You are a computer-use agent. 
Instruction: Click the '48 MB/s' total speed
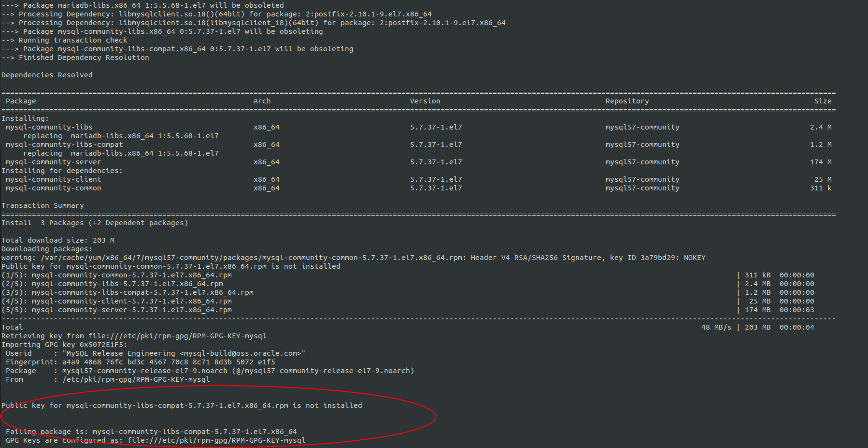716,327
